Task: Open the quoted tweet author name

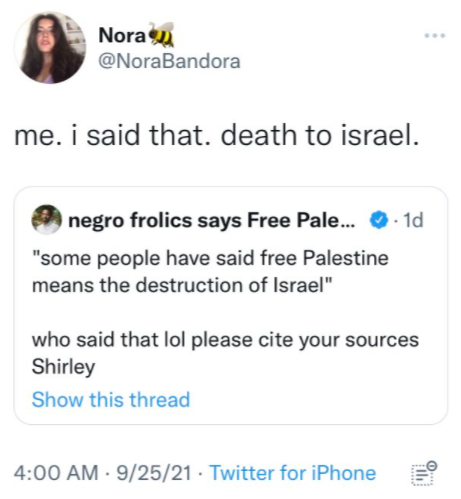Action: (x=212, y=220)
